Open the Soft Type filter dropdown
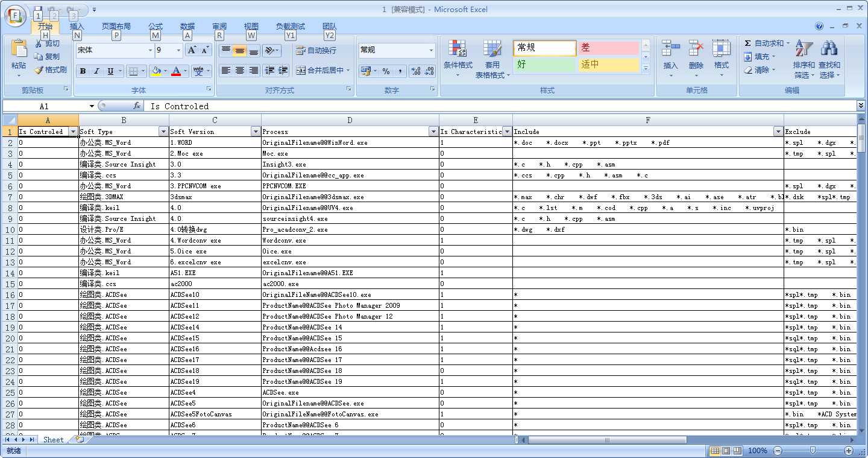 pyautogui.click(x=163, y=132)
